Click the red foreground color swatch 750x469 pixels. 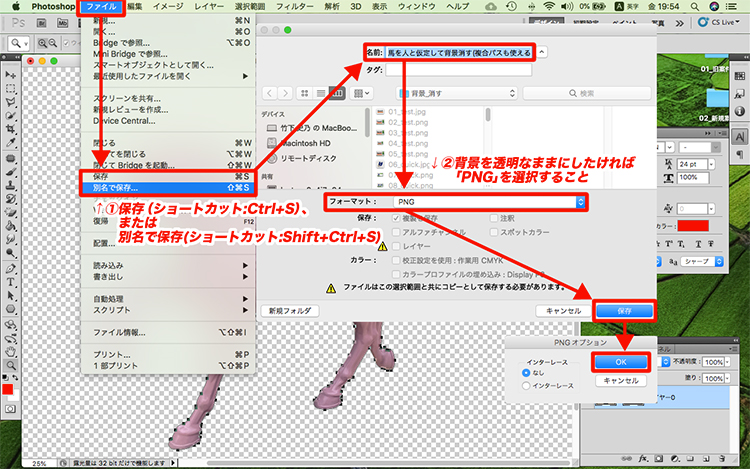[x=8, y=389]
